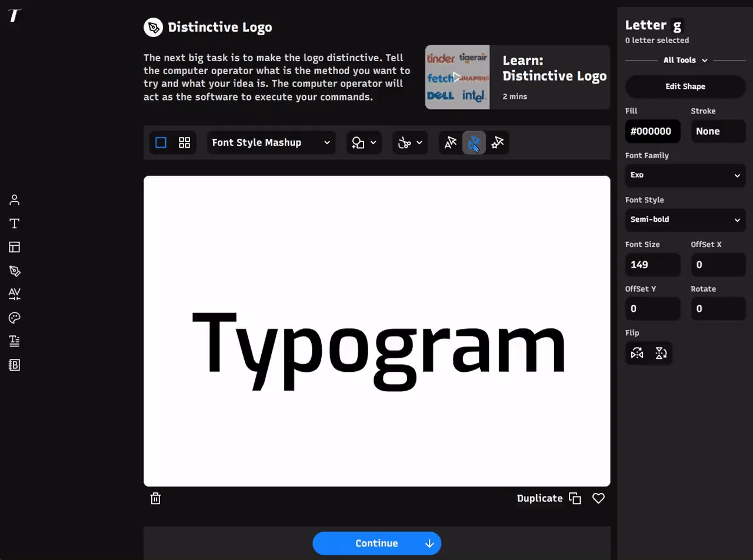Expand the Font Family Exo dropdown
Screen dimensions: 753x560
coord(685,175)
